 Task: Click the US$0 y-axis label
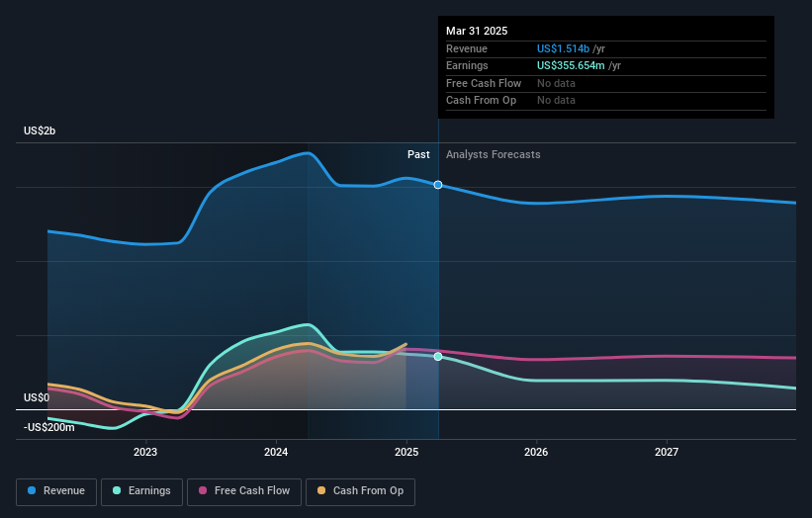pyautogui.click(x=37, y=398)
